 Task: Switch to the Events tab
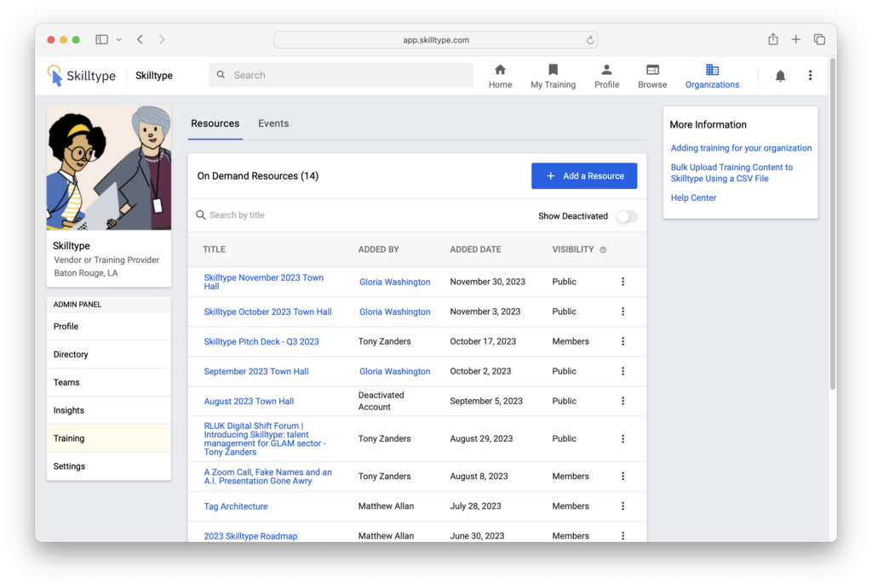coord(273,123)
